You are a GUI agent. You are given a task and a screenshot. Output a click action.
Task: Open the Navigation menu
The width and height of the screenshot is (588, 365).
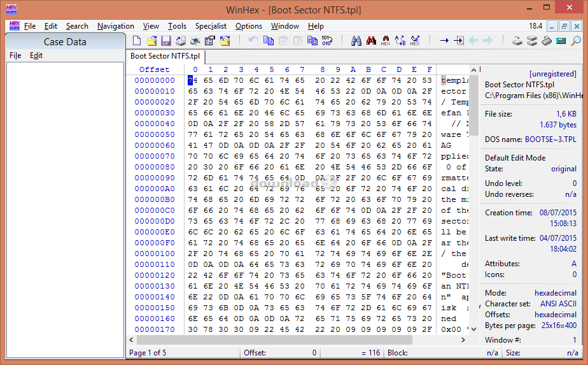116,26
